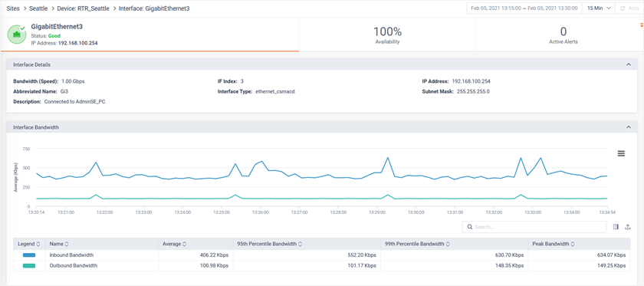Sort by Peak Bandwidth column arrows
This screenshot has height=286, width=644.
[x=571, y=244]
